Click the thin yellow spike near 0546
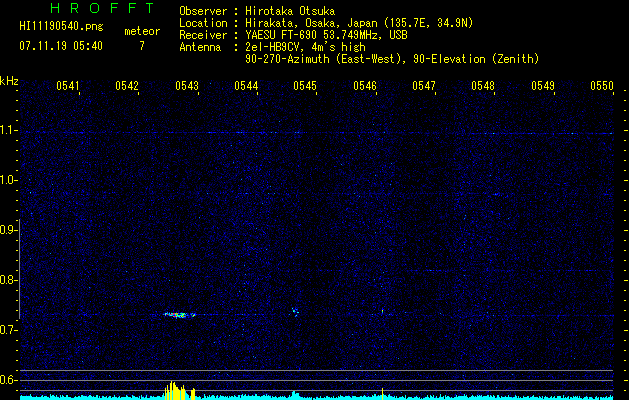 tap(382, 394)
